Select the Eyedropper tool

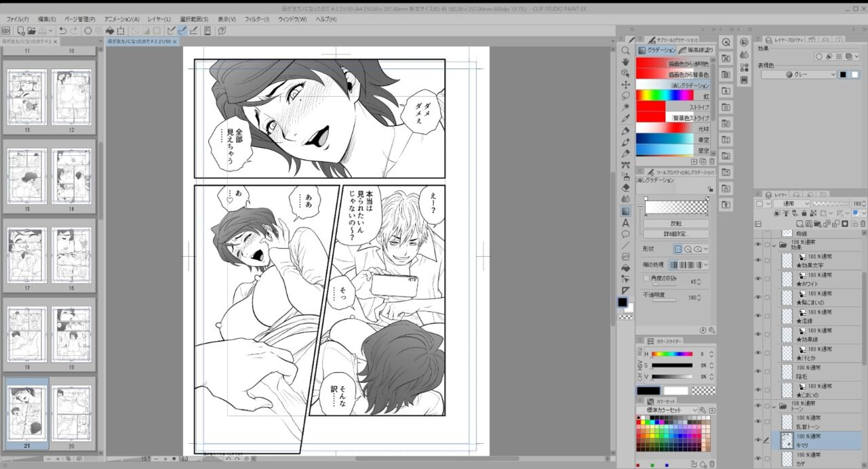point(625,119)
